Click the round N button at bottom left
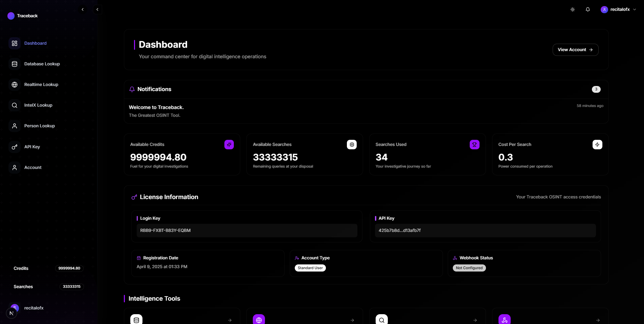Viewport: 644px width, 324px height. coord(12,313)
